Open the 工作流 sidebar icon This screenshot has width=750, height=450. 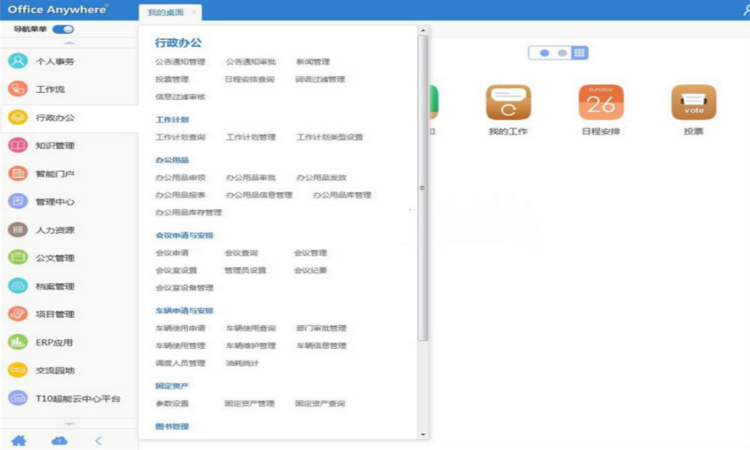coord(18,89)
